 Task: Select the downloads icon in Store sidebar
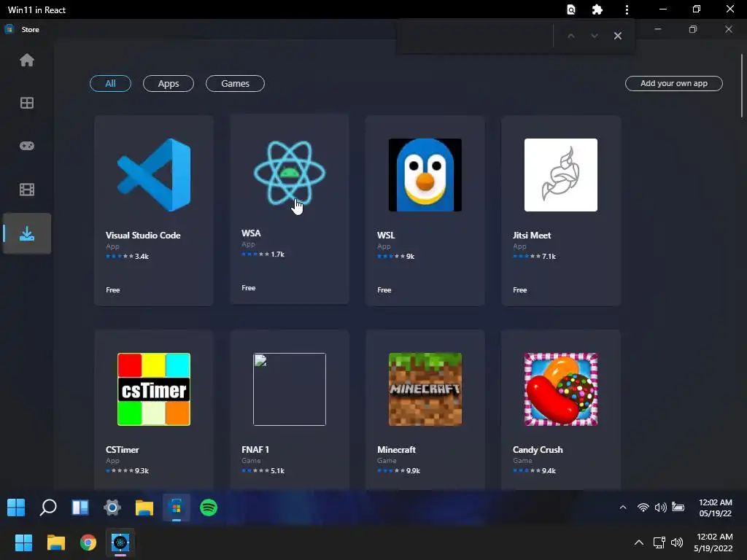[x=27, y=233]
